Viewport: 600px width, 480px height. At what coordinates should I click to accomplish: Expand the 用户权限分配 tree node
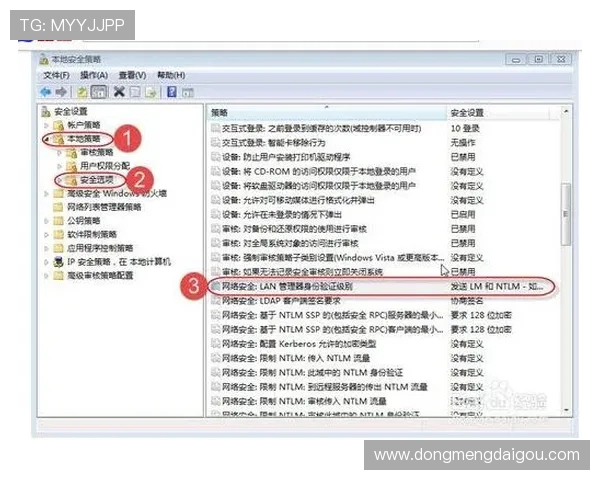59,166
